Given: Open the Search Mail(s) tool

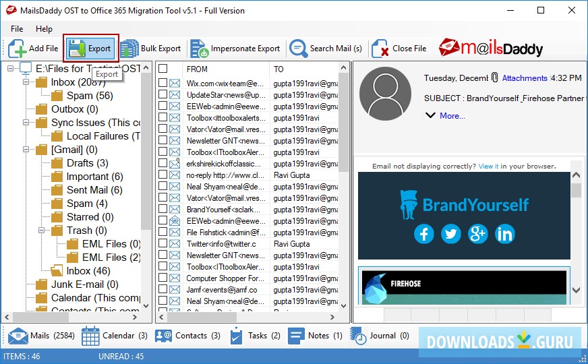Looking at the screenshot, I should [325, 49].
